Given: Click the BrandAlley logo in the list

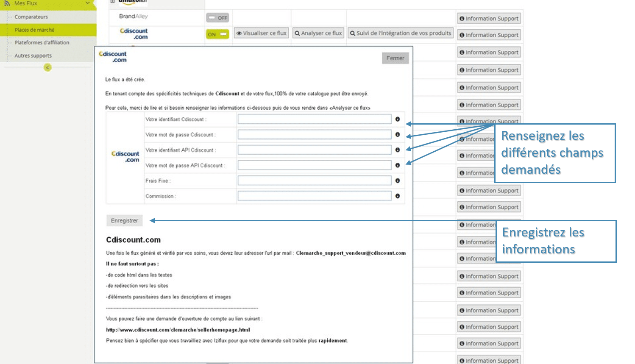Looking at the screenshot, I should click(133, 16).
